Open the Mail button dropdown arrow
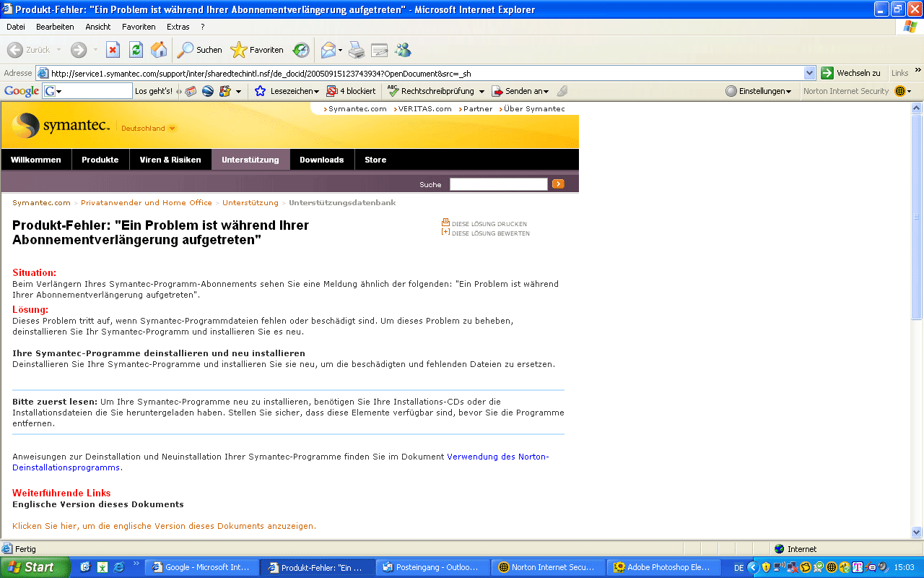 point(341,50)
